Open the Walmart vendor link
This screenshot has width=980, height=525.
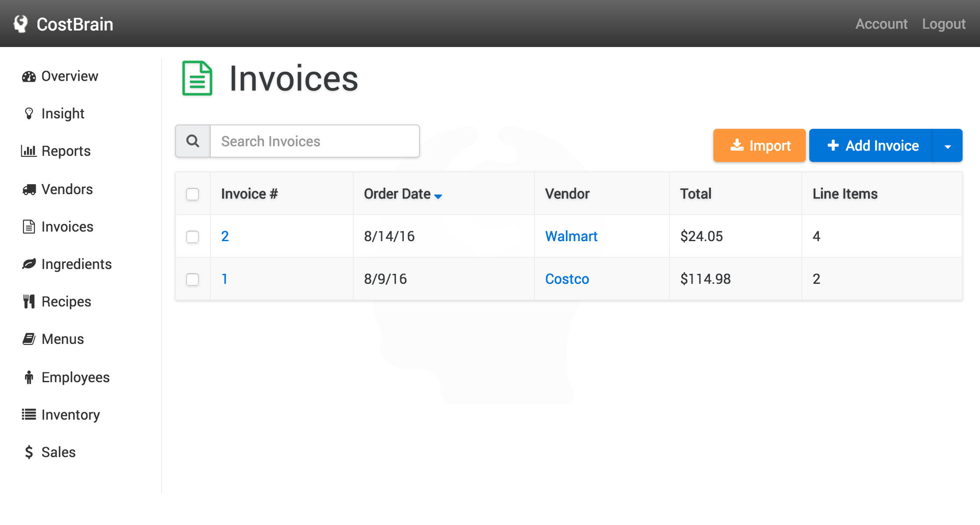pos(571,236)
